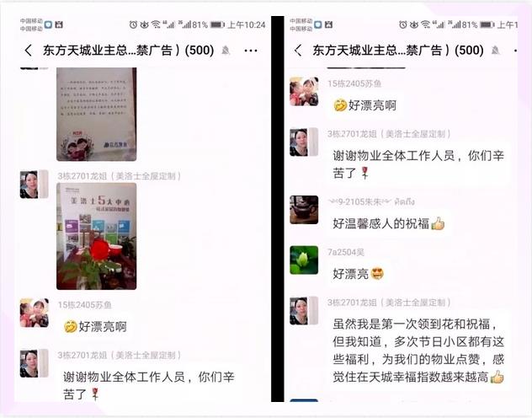This screenshot has height=418, width=532.
Task: Tap the 好漂亮啊 message in right chat
Action: point(364,105)
